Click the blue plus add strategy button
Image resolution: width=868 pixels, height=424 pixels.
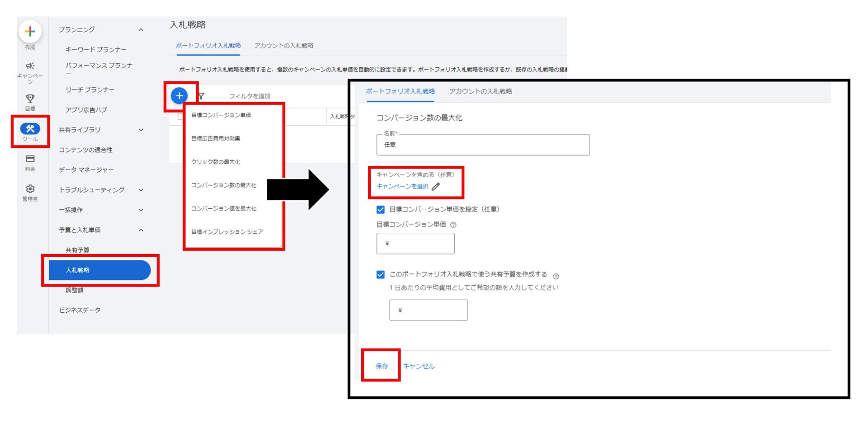tap(179, 96)
